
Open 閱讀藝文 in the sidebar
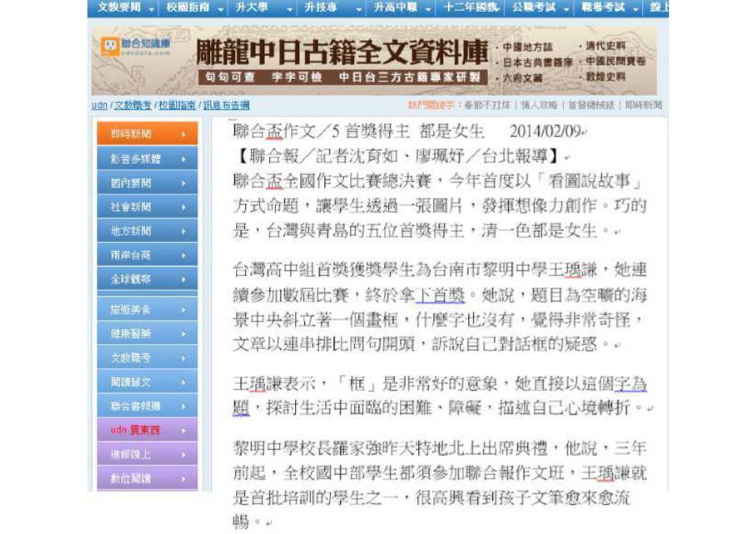(x=147, y=382)
